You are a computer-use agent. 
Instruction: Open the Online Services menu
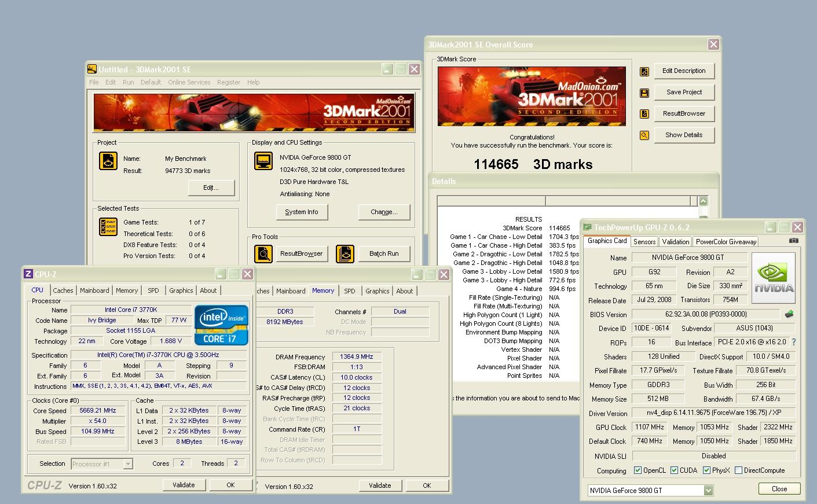(x=189, y=82)
